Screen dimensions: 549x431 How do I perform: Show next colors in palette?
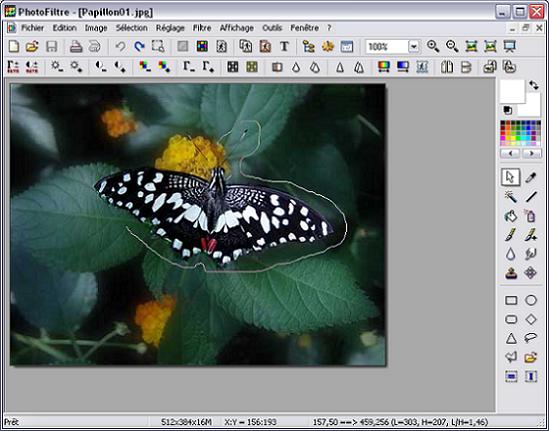coord(531,153)
